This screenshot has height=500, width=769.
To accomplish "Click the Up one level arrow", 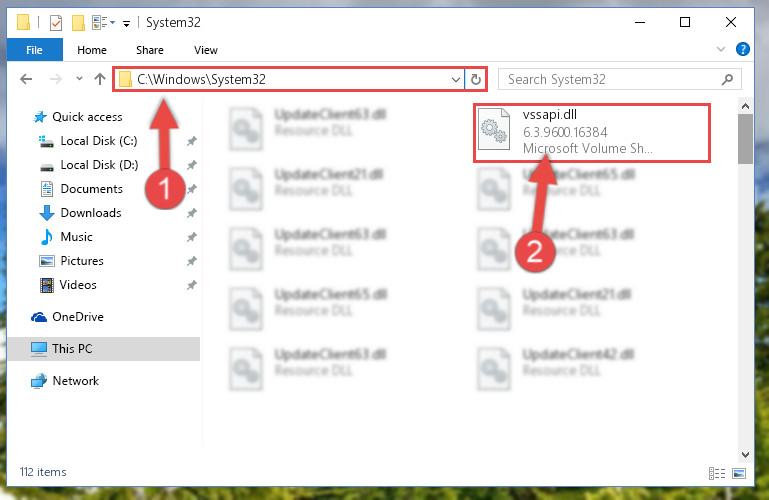I will 100,79.
